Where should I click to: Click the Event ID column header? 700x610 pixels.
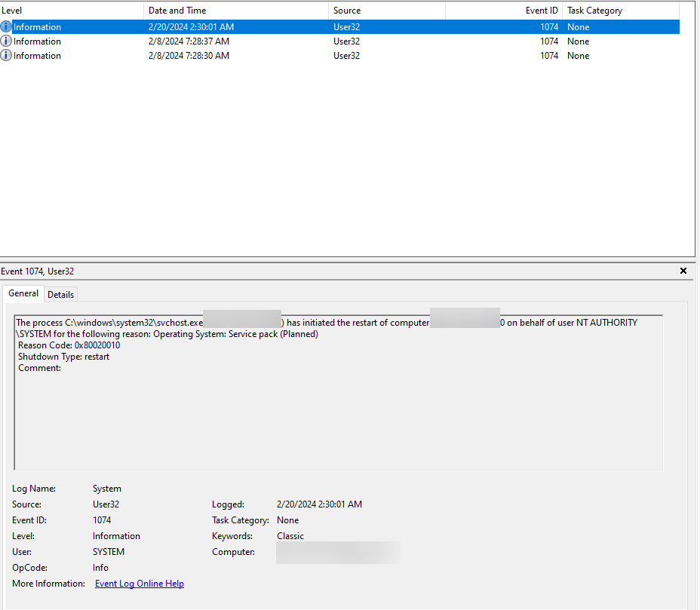pyautogui.click(x=540, y=10)
